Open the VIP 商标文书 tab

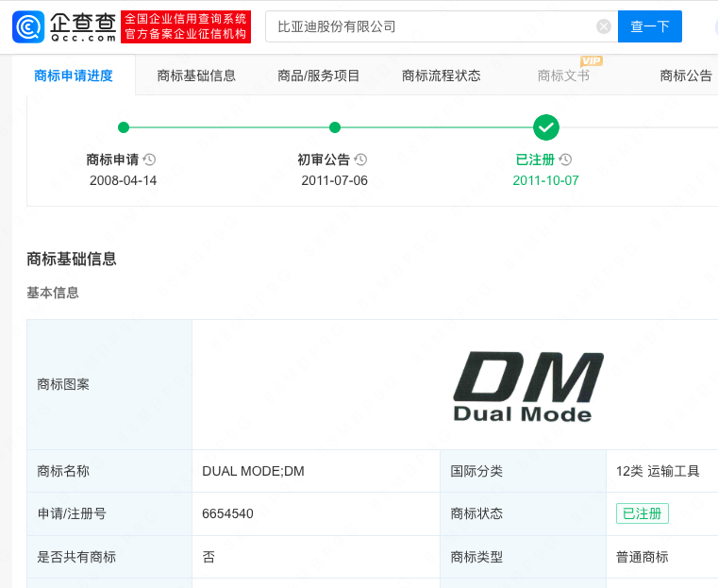(x=563, y=76)
